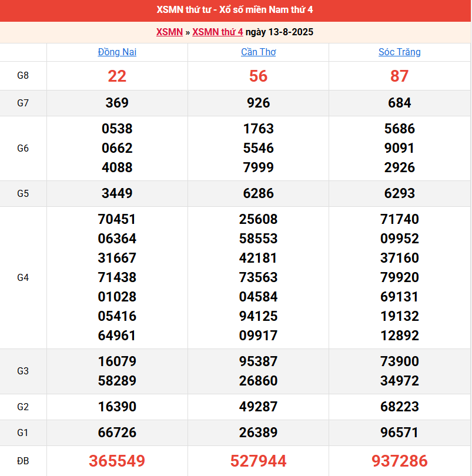Click G4 number 09917
Viewport: 472px width, 476px height.
click(258, 336)
